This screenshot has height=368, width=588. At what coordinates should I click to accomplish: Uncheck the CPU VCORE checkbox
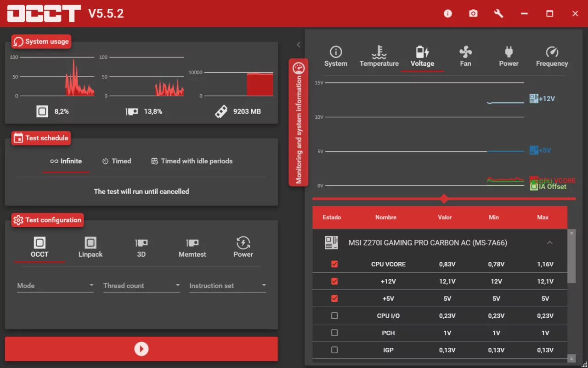pyautogui.click(x=334, y=264)
